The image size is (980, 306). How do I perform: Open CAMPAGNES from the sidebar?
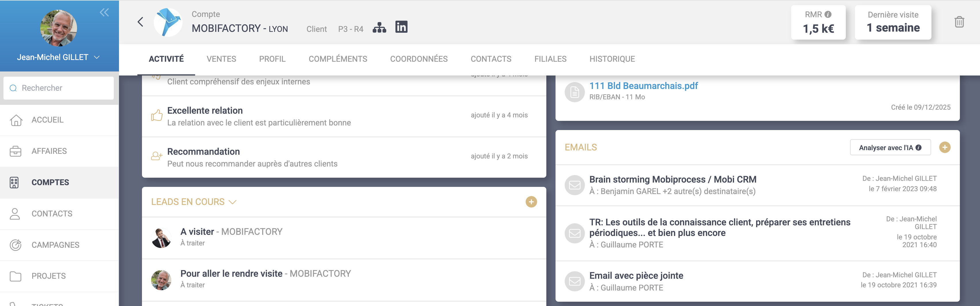click(x=55, y=245)
